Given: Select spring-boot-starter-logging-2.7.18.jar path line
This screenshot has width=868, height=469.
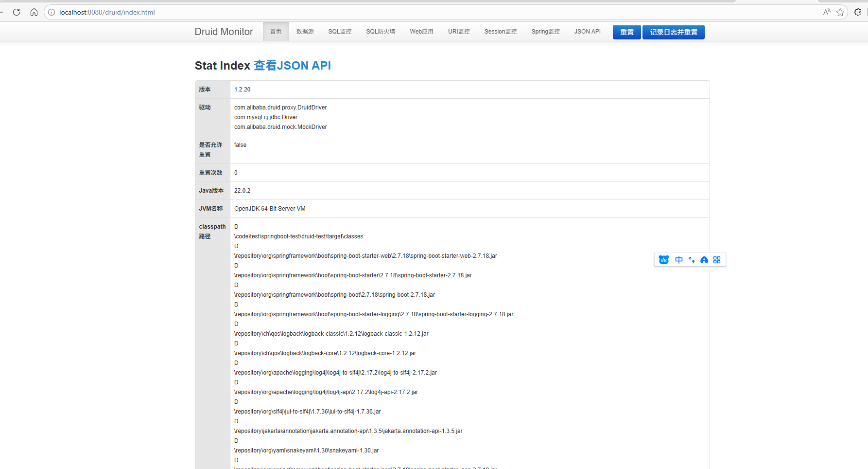Looking at the screenshot, I should (x=374, y=314).
